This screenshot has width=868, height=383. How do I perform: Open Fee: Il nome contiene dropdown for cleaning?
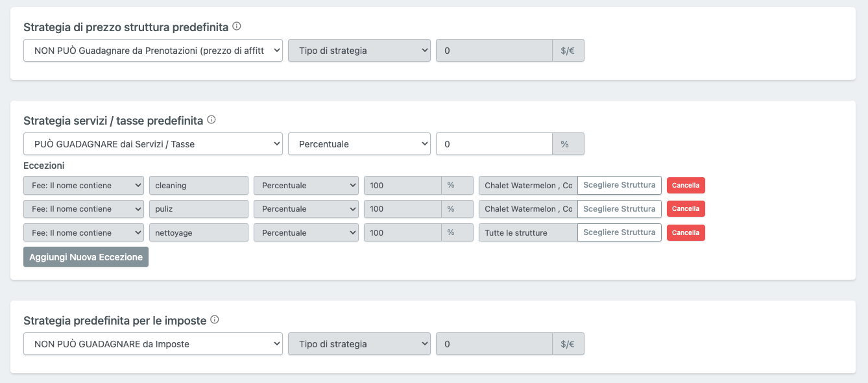(x=84, y=186)
